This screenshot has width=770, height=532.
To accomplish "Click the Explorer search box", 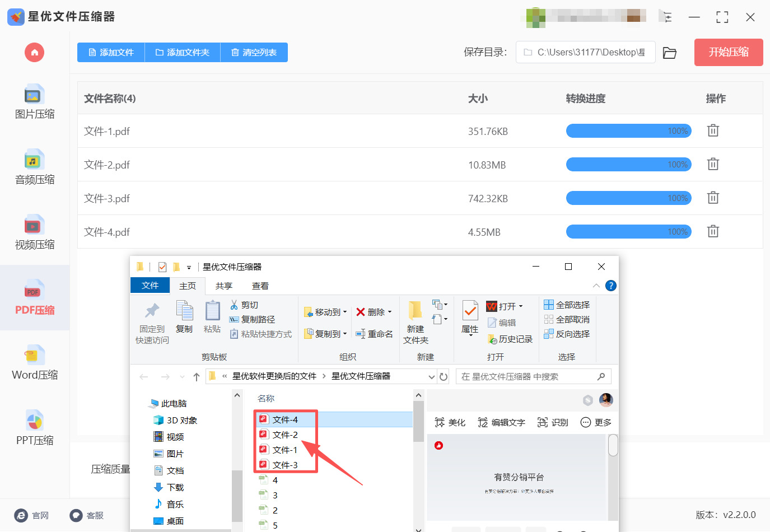I will [534, 377].
